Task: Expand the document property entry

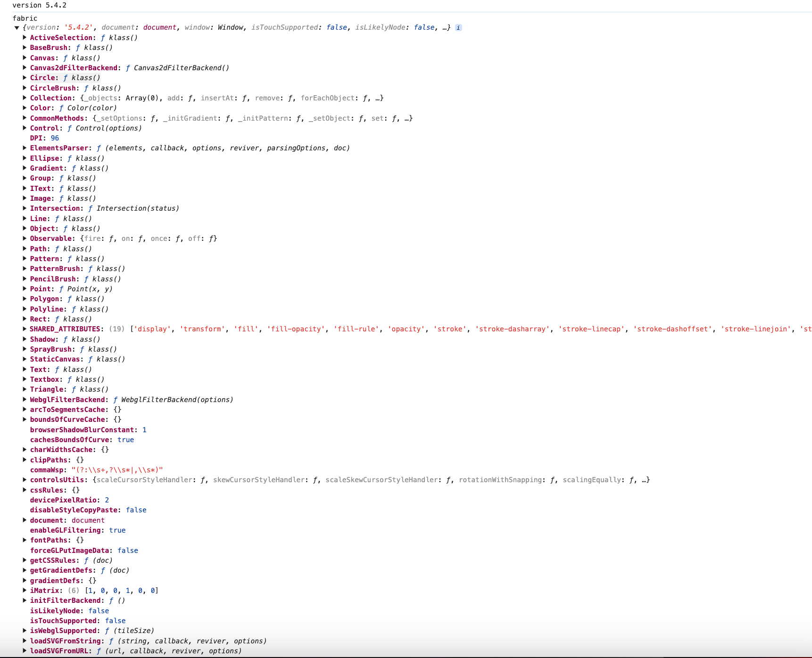Action: (25, 520)
